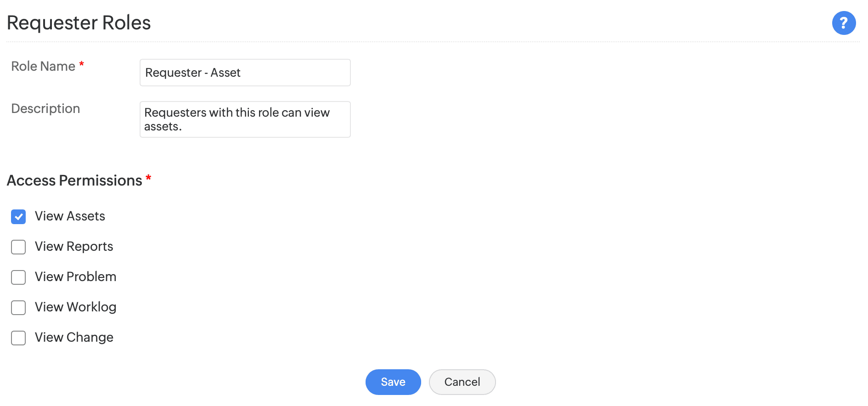
Task: Click the Role Name input field
Action: coord(245,73)
